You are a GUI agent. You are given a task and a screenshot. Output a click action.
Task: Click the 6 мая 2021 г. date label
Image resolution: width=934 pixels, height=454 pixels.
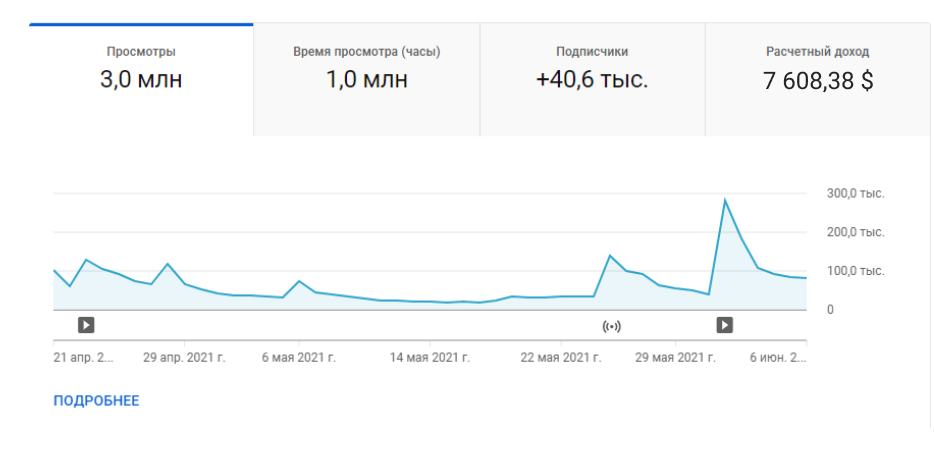click(298, 358)
